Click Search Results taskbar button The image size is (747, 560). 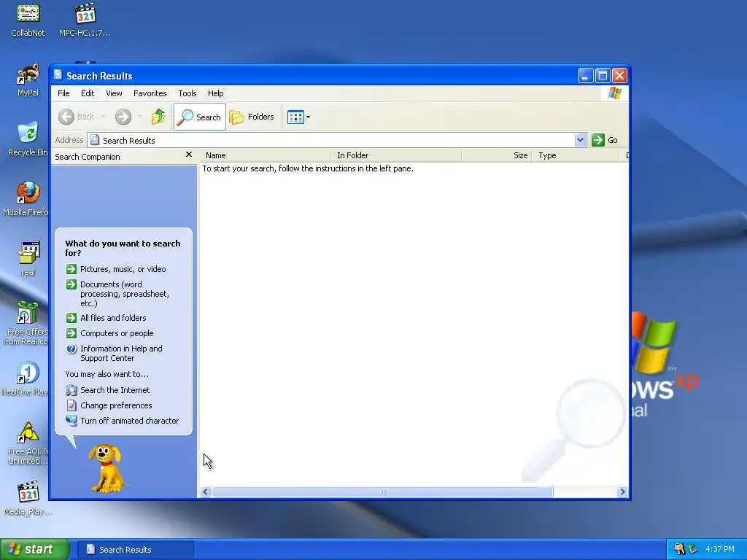tap(135, 550)
